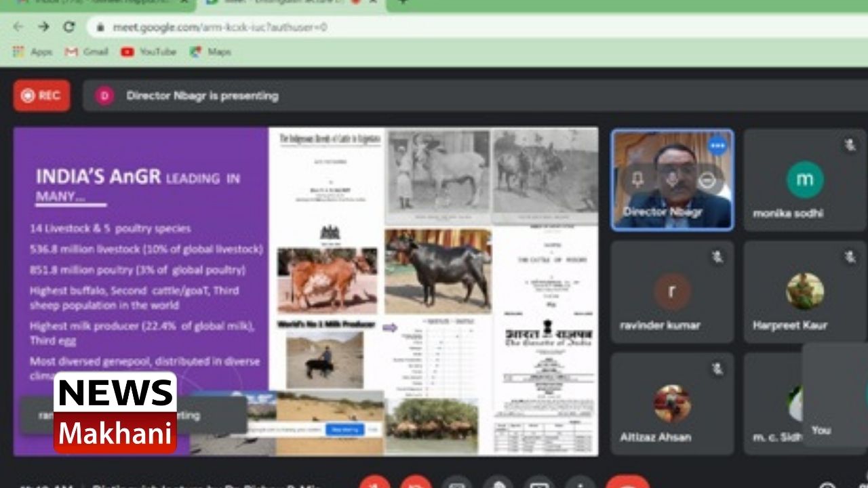Viewport: 868px width, 488px height.
Task: Click the browser back arrow
Action: tap(18, 27)
